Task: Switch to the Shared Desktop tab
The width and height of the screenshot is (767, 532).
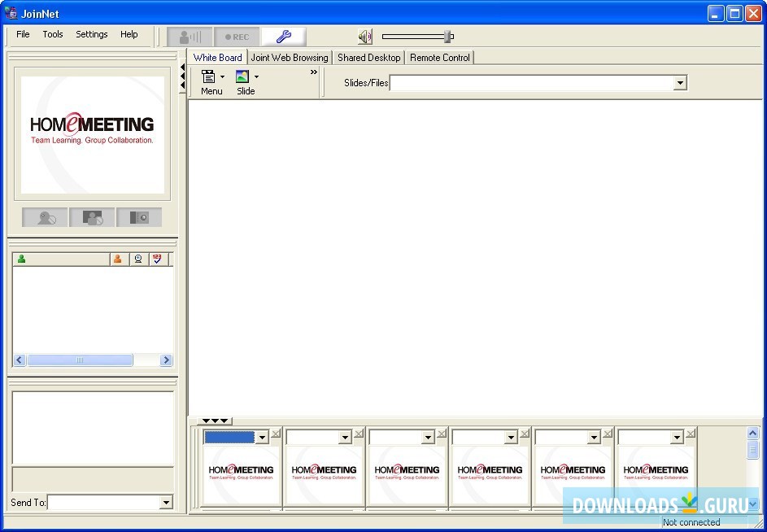Action: [368, 57]
